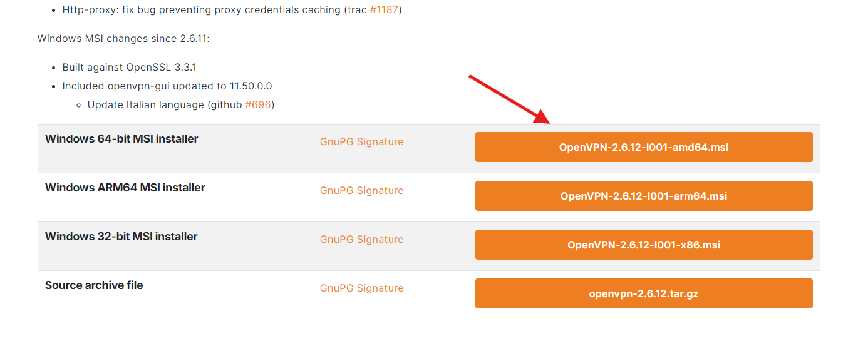Open GnuPG Signature for ARM64 MSI installer
Image resolution: width=868 pixels, height=346 pixels.
coord(361,191)
